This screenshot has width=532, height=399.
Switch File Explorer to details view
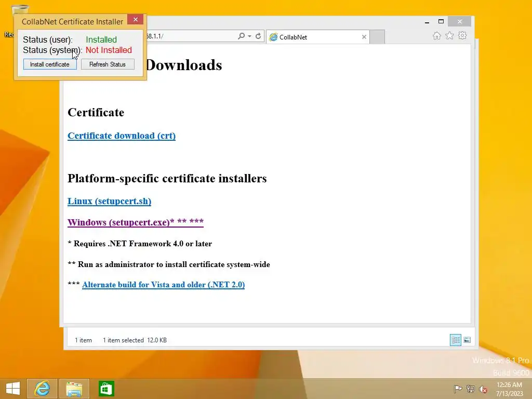tap(455, 340)
